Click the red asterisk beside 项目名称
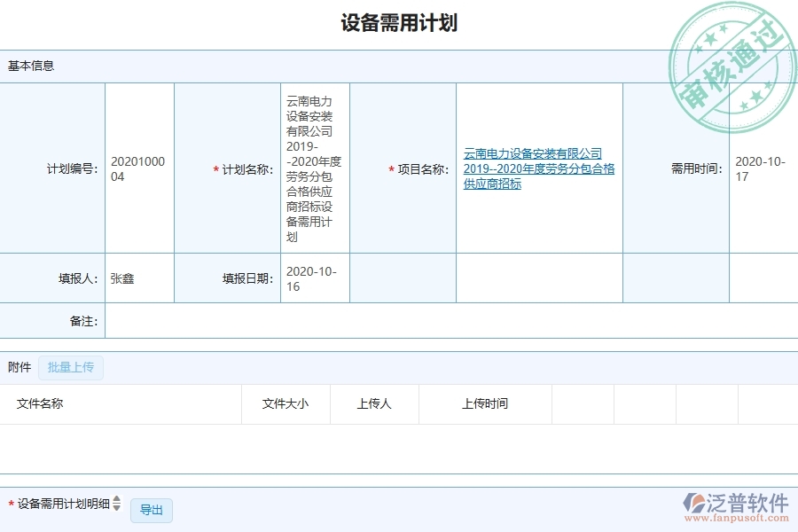The width and height of the screenshot is (798, 532). (x=390, y=168)
